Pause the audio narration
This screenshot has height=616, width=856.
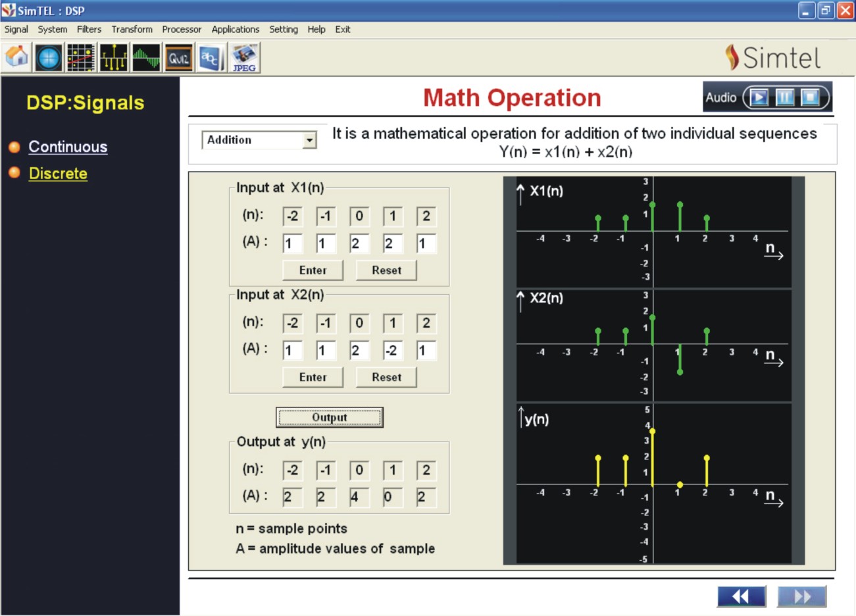tap(784, 98)
